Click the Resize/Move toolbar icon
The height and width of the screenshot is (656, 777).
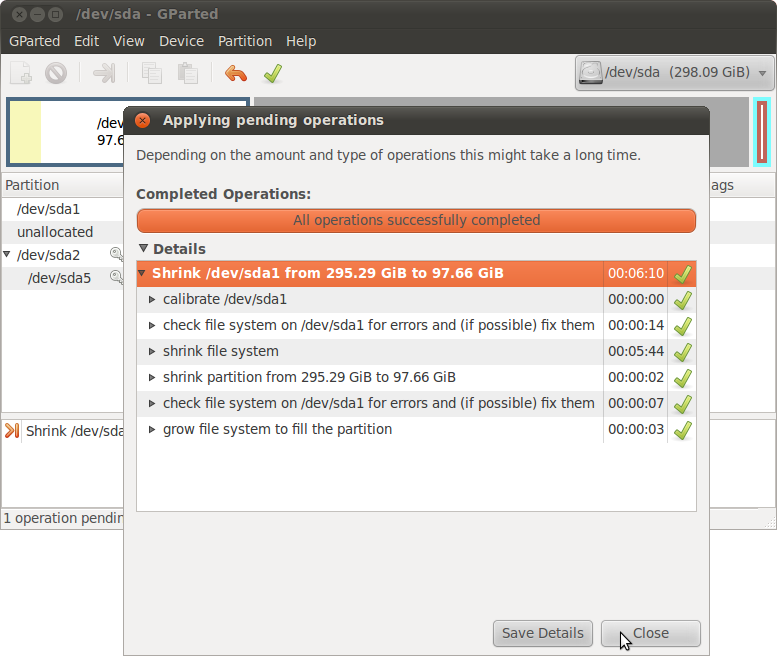104,74
